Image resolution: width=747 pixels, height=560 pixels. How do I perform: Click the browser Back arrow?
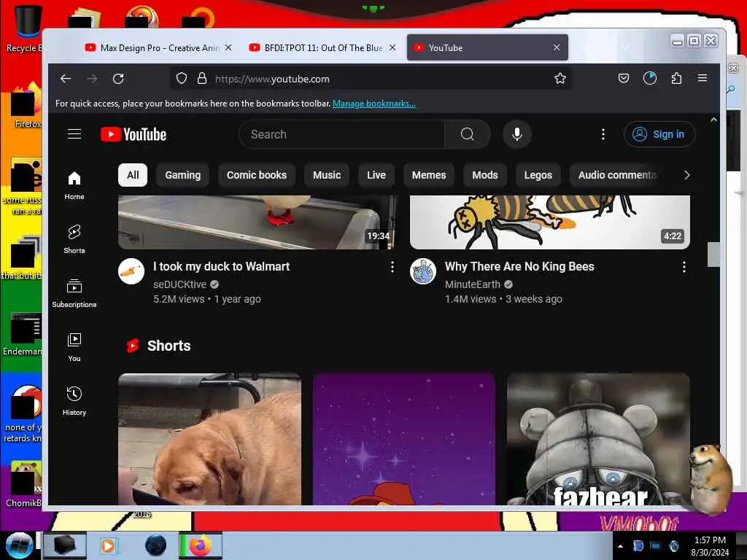click(66, 79)
